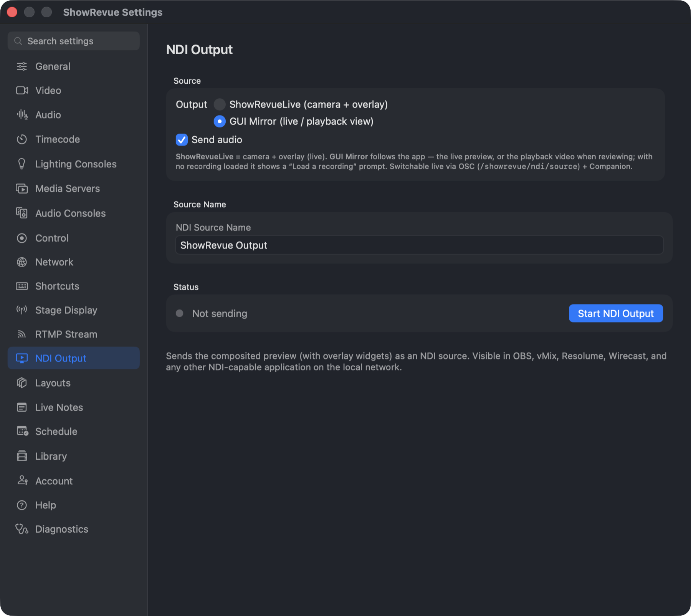Click the Audio Consoles speaker icon
This screenshot has height=616, width=691.
pyautogui.click(x=22, y=213)
